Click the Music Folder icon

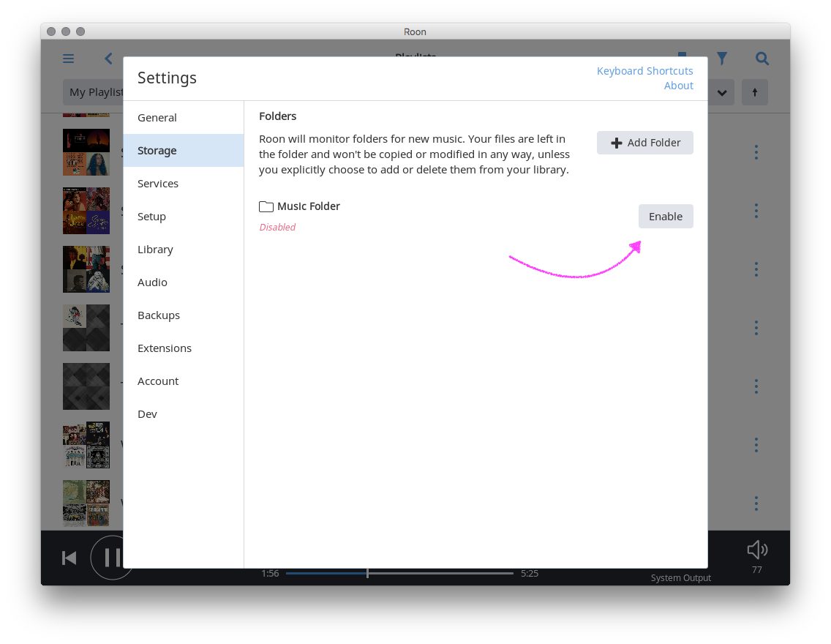pos(266,206)
